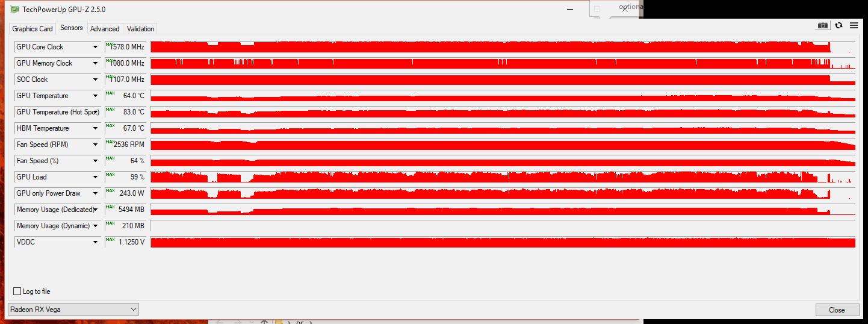Click the VDDC voltage history graph

(503, 242)
